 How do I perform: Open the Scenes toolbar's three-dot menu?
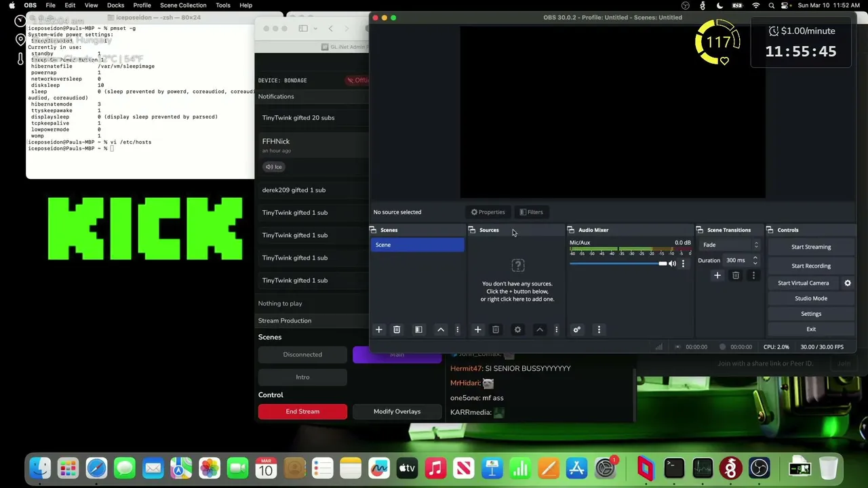point(457,329)
